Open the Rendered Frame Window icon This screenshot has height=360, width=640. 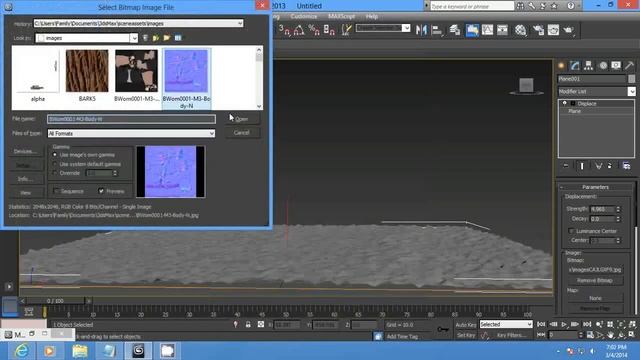click(553, 30)
